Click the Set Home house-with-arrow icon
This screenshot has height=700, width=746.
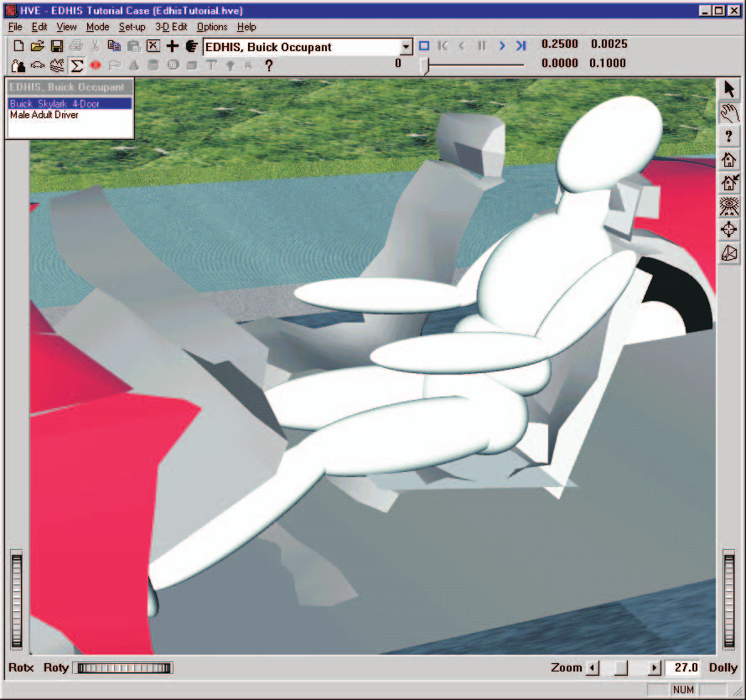pos(729,182)
